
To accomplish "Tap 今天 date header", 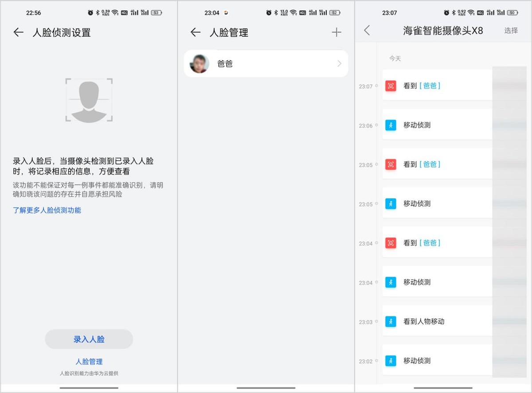I will coord(395,58).
